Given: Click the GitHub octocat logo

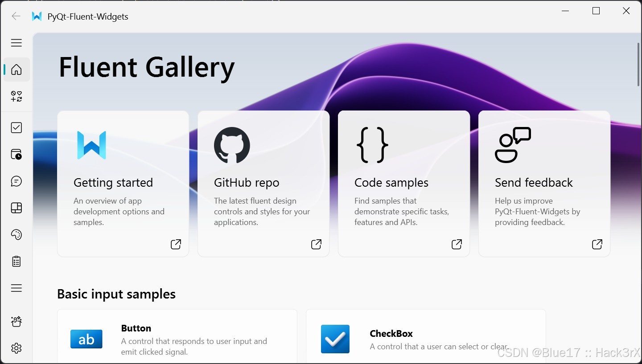Looking at the screenshot, I should click(x=232, y=145).
